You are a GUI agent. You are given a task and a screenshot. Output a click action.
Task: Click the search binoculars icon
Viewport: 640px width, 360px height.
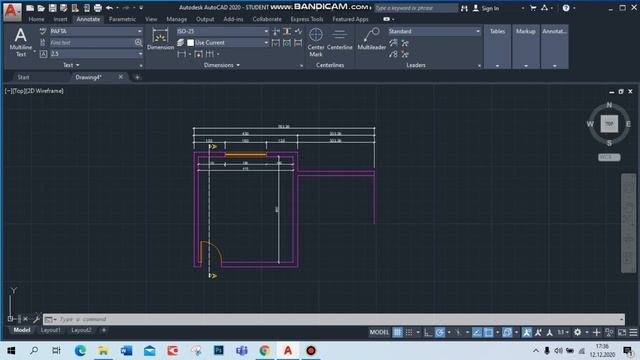click(464, 8)
